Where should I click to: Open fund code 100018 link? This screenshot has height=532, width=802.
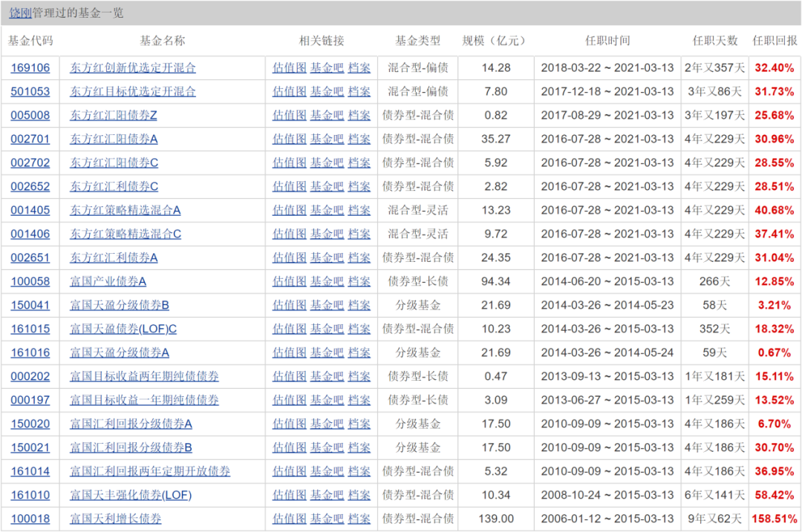coord(30,519)
